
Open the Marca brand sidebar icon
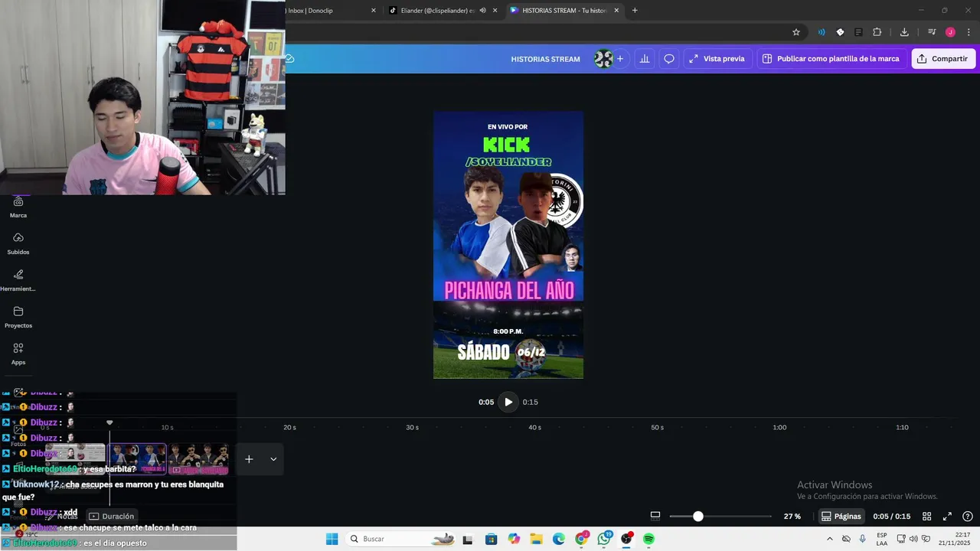click(18, 207)
